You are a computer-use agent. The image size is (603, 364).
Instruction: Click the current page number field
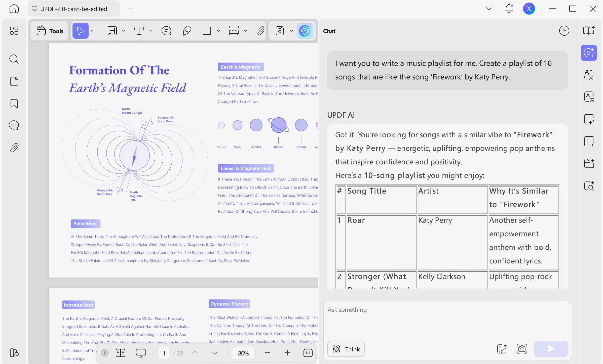(x=164, y=353)
